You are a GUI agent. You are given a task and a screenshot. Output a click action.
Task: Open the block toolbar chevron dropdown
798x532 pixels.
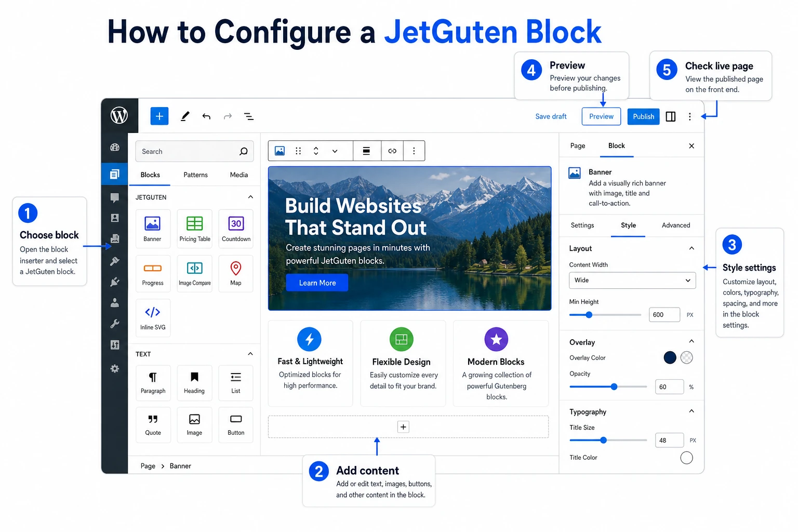tap(335, 151)
